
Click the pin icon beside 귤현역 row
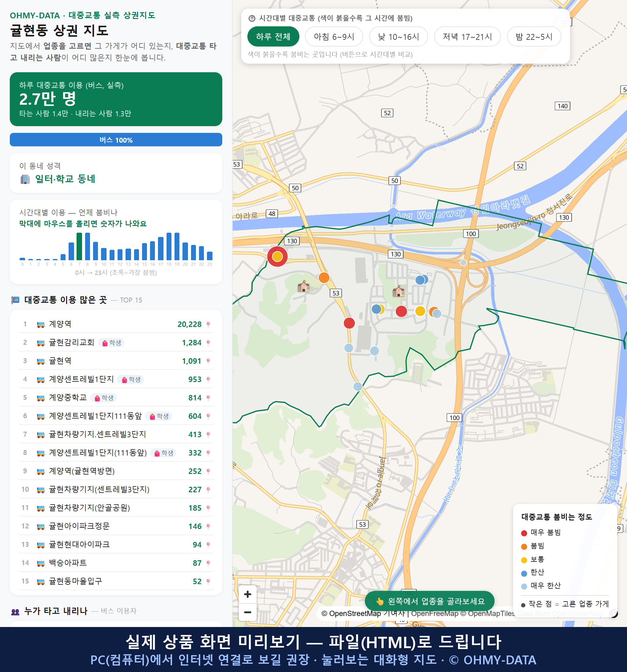pyautogui.click(x=208, y=361)
